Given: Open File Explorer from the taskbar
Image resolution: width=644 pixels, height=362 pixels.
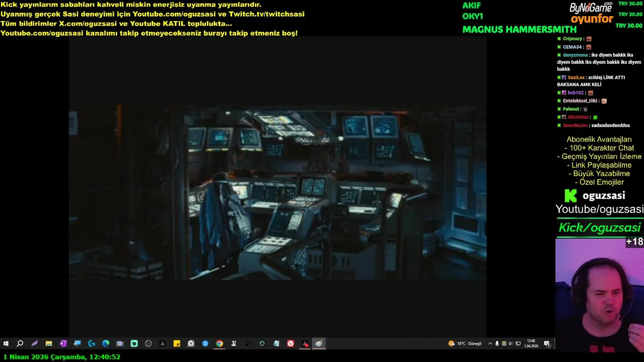Looking at the screenshot, I should coord(49,343).
